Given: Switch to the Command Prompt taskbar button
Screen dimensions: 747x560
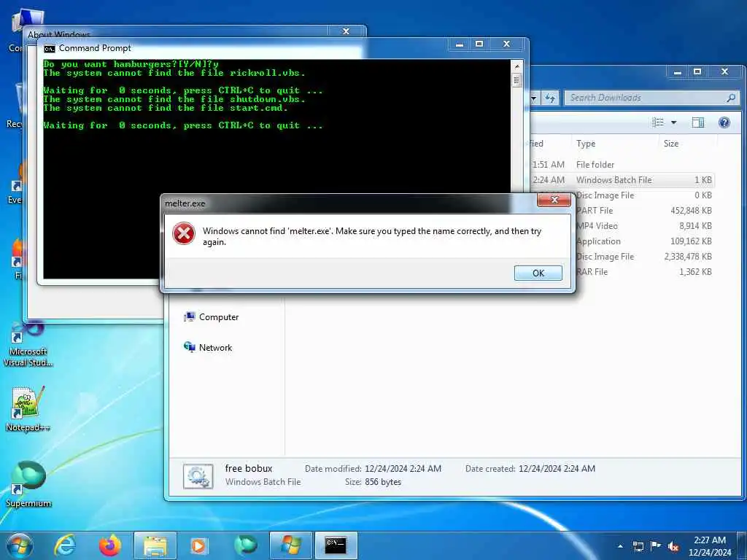Looking at the screenshot, I should click(x=336, y=545).
